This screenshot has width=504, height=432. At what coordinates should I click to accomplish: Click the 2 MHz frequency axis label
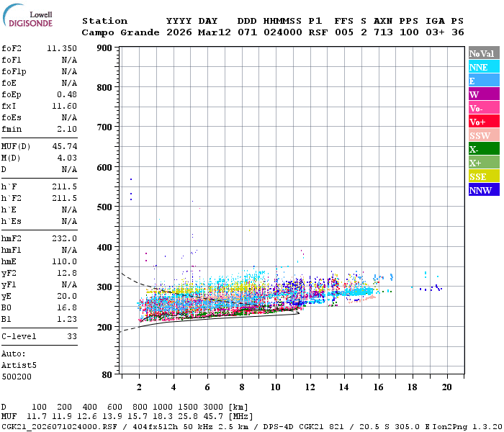point(139,387)
